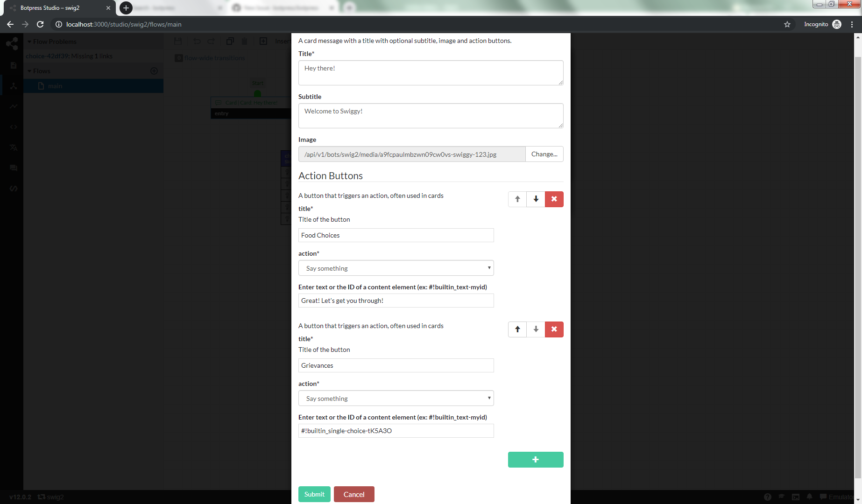
Task: Collapse the Flows section
Action: click(x=30, y=70)
